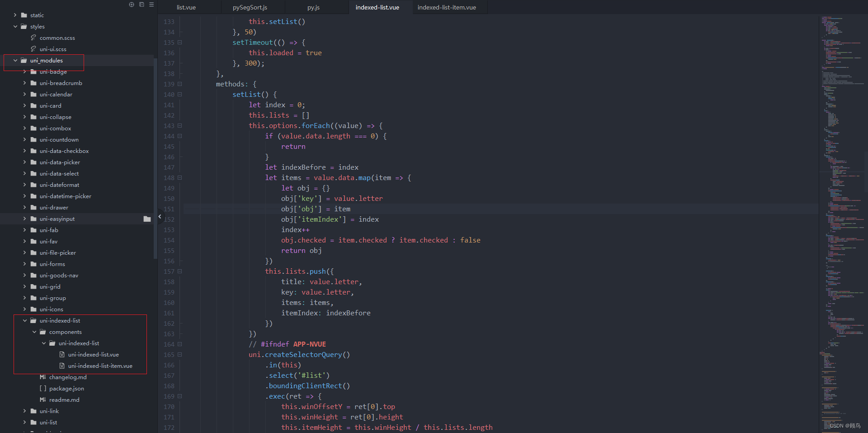Open changelog.md file

coord(68,377)
